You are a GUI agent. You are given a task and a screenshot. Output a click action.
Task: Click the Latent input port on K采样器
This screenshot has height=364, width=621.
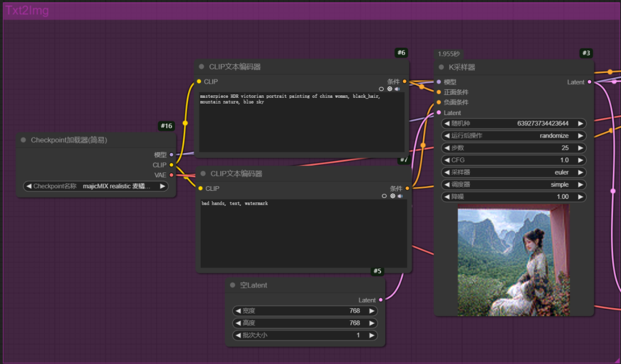click(439, 113)
